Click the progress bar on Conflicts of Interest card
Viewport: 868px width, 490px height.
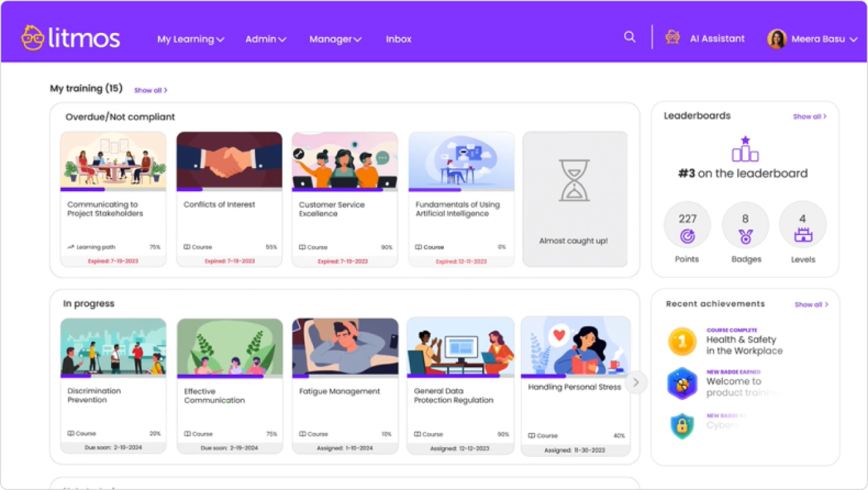point(229,189)
